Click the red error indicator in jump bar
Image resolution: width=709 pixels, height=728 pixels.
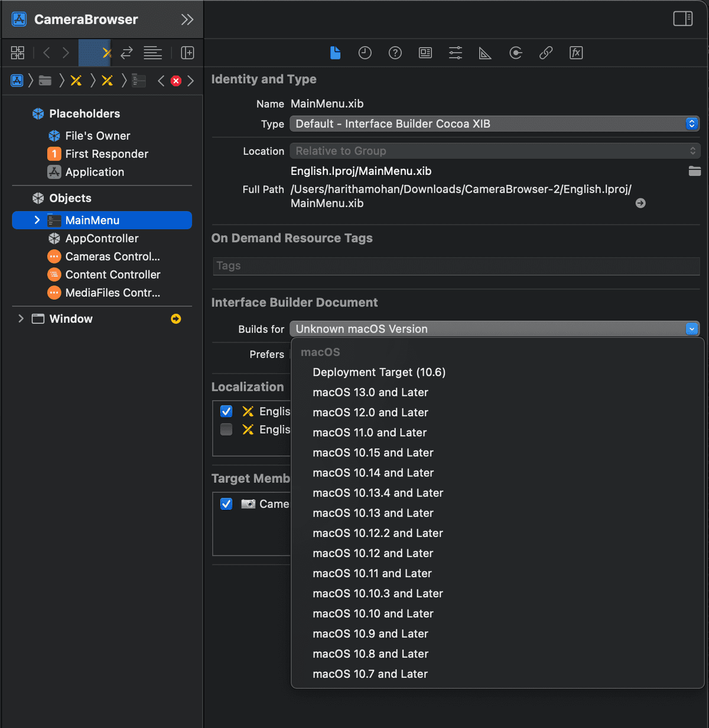[176, 81]
